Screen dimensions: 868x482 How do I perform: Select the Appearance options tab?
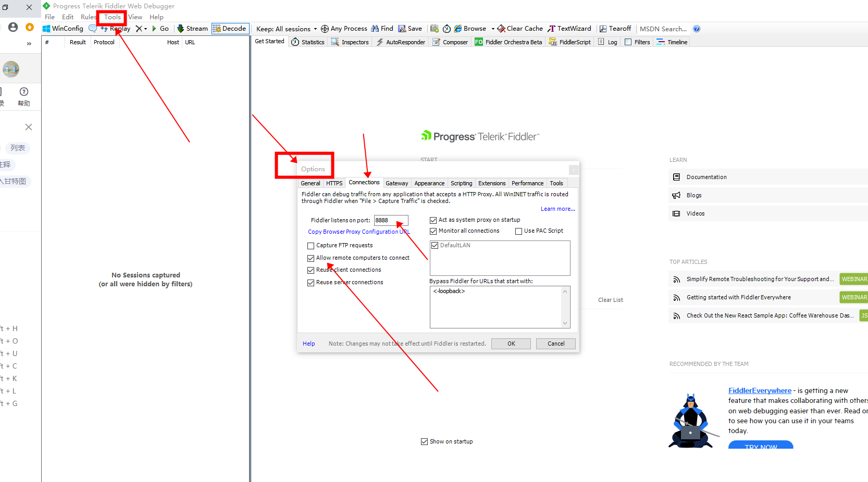click(429, 183)
